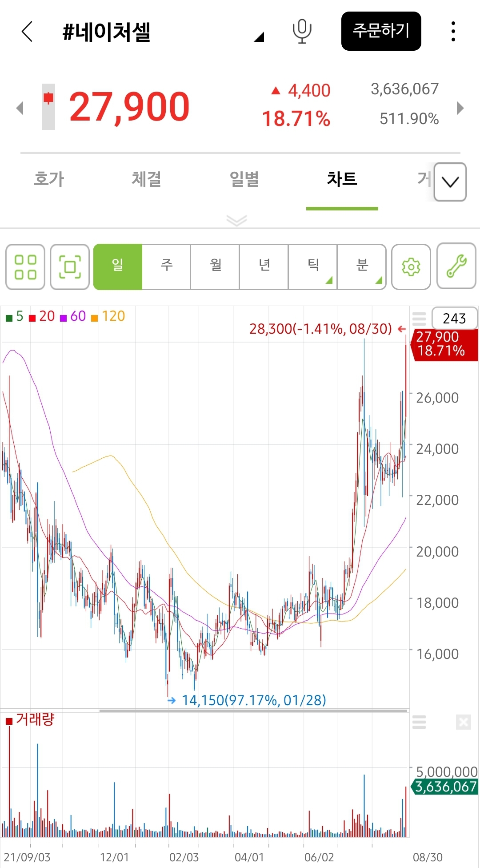
Task: Tap the volume ratio 511.90%
Action: coord(409,119)
